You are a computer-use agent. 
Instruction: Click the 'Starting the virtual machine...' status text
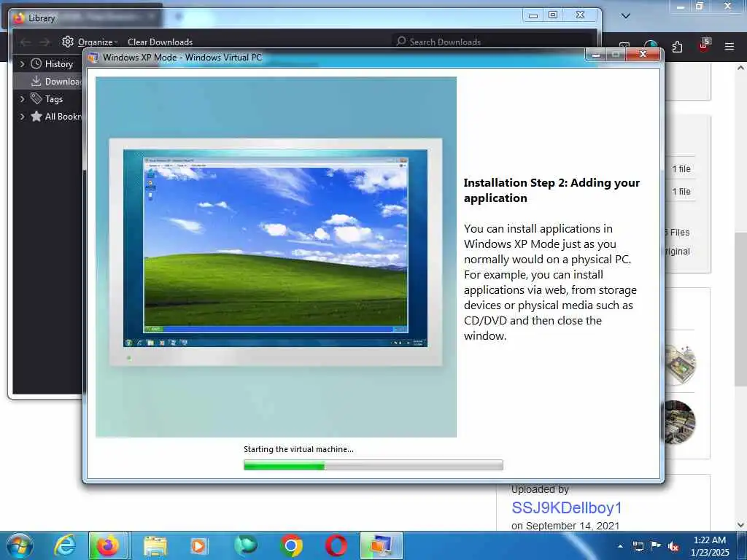click(x=298, y=449)
